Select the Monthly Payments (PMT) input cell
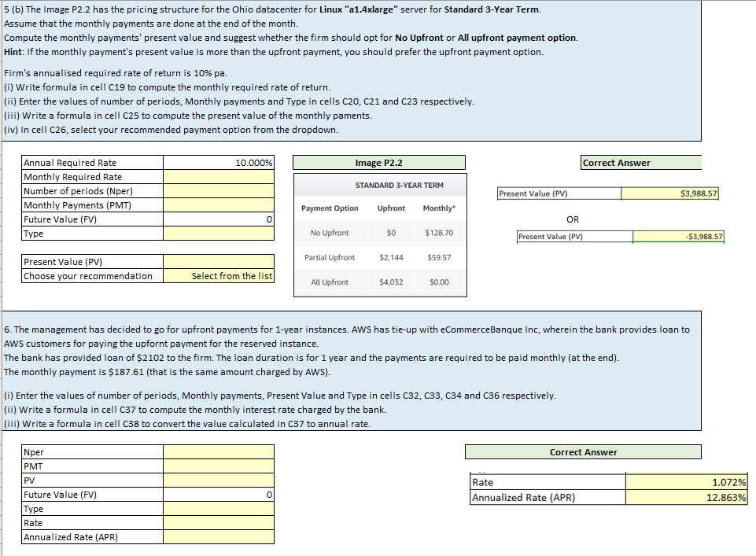This screenshot has width=756, height=556. (218, 204)
